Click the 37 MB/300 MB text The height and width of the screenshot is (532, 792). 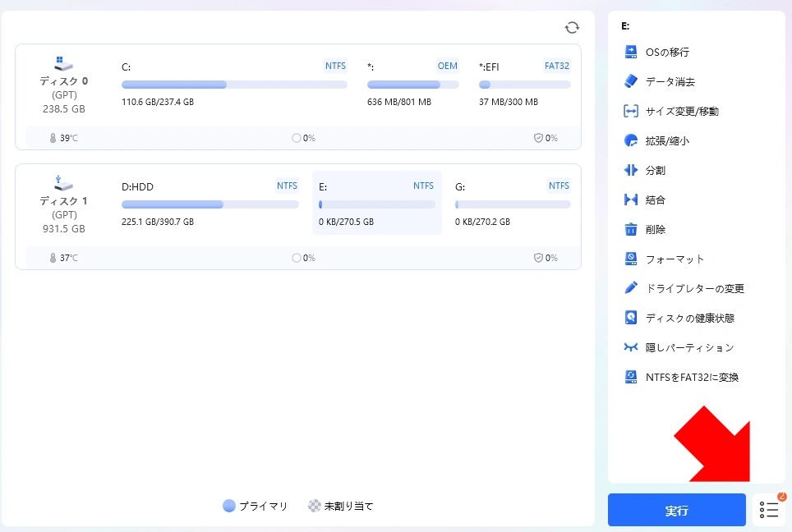[x=508, y=102]
